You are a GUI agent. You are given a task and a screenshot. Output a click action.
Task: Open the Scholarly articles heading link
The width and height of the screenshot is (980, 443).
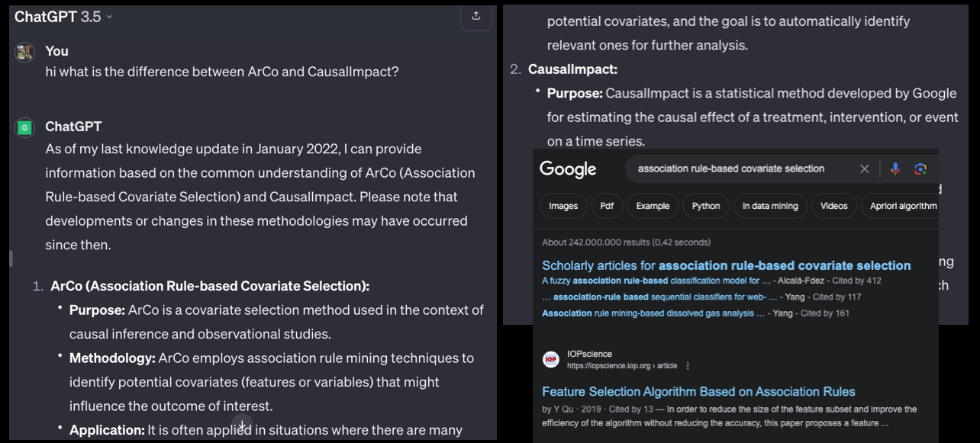pos(726,265)
